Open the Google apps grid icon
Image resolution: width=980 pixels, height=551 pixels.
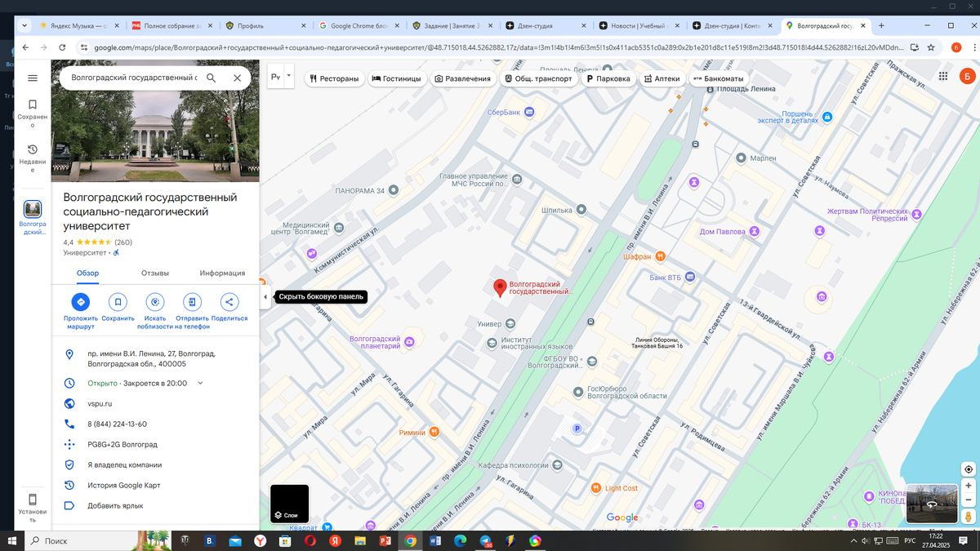942,77
